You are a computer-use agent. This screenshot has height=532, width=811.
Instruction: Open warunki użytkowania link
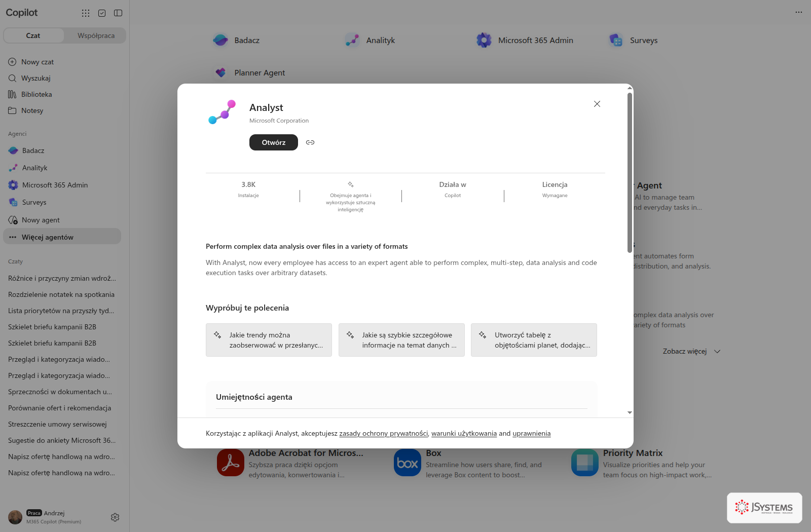point(464,433)
